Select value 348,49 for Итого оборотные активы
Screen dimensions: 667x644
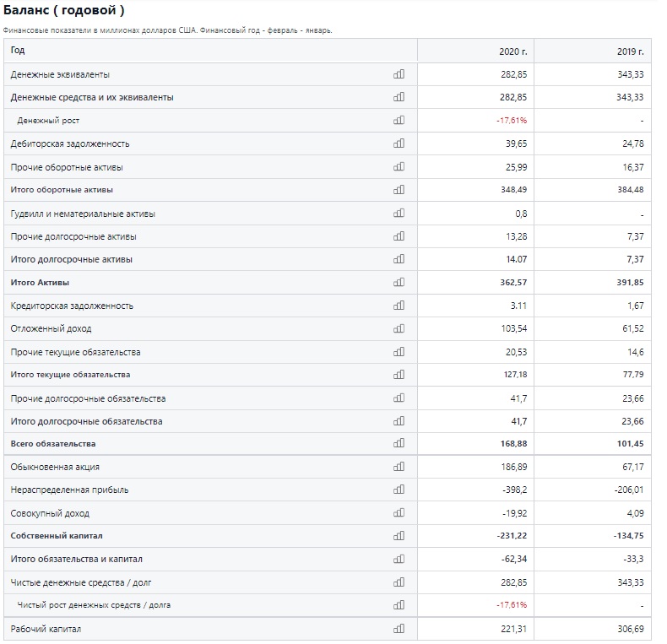tap(514, 190)
